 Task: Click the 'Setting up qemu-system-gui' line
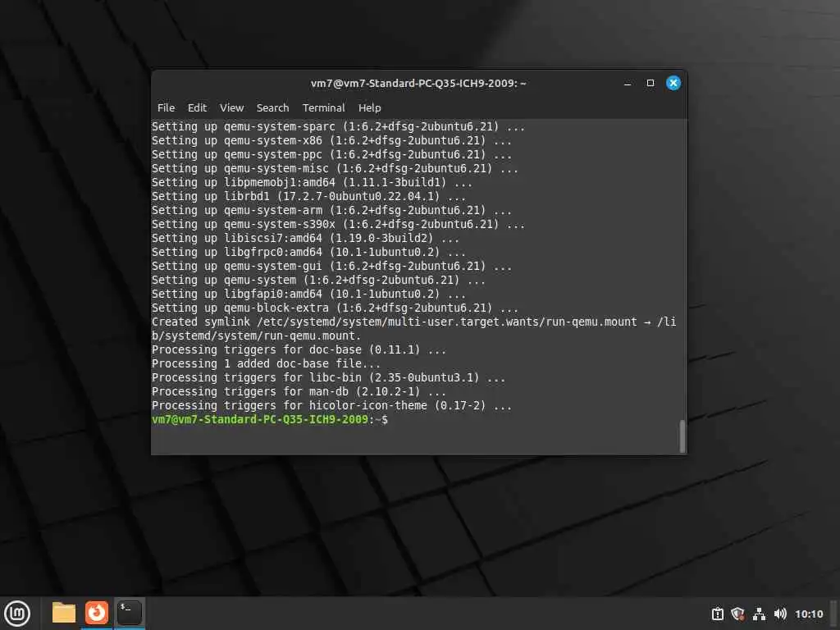point(331,267)
